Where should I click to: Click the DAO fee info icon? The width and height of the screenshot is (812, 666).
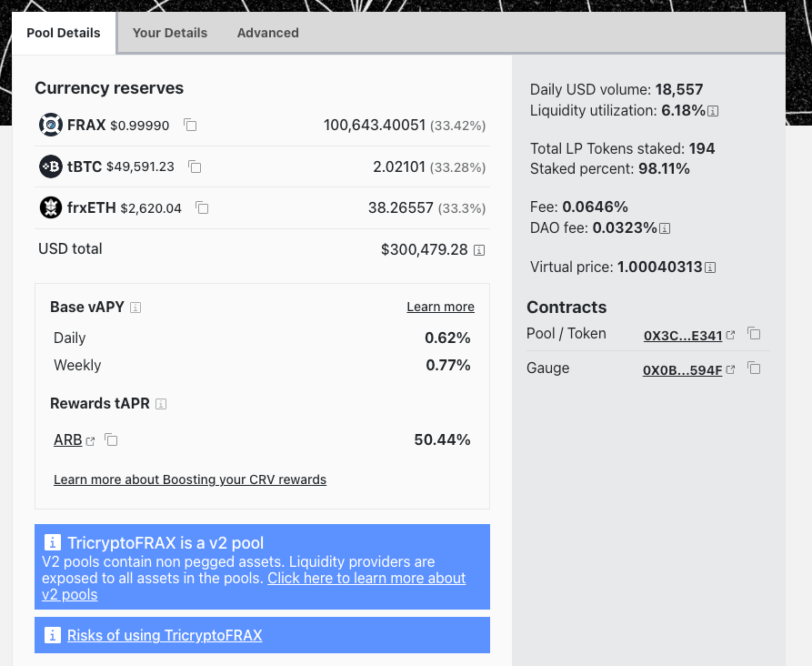pos(665,228)
